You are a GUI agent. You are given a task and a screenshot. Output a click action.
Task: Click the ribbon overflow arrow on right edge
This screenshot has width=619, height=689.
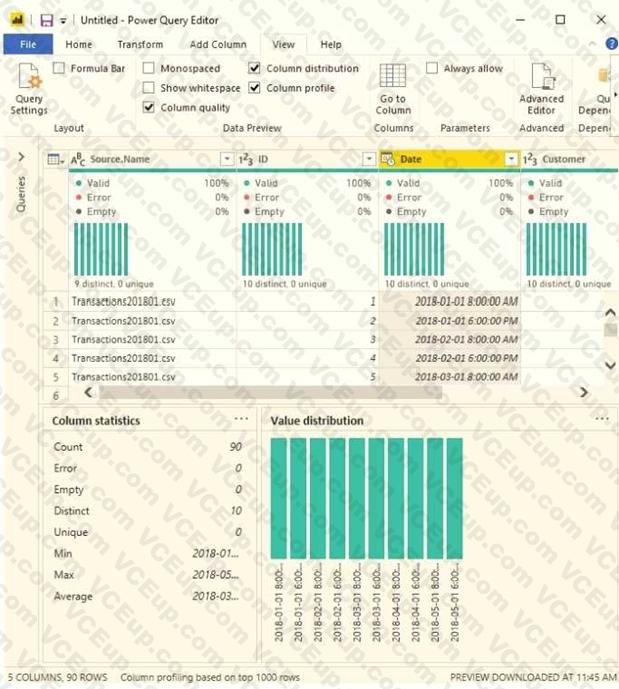[615, 94]
